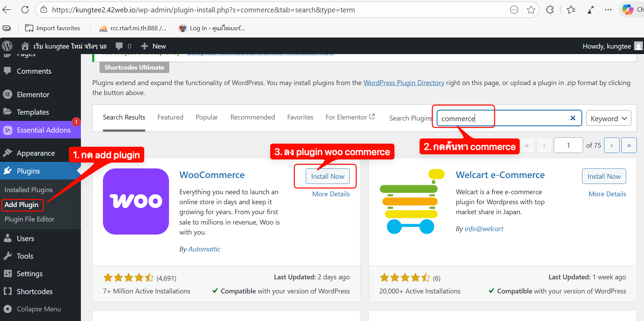Open the browser extensions puzzle icon
The height and width of the screenshot is (321, 644).
550,10
